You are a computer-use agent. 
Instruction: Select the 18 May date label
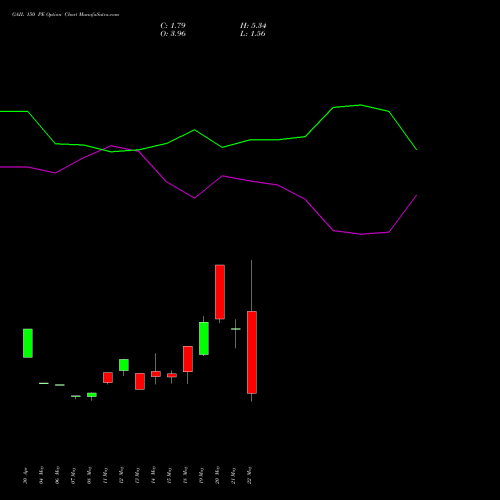coord(186,475)
